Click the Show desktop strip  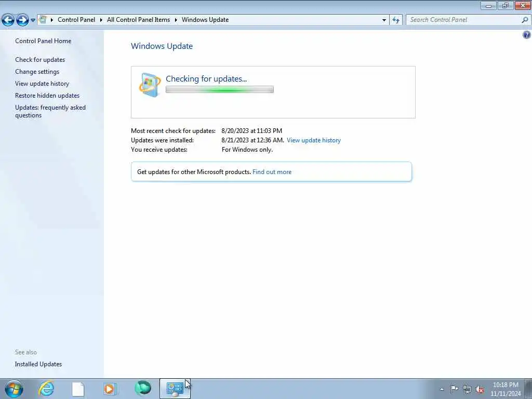coord(528,389)
